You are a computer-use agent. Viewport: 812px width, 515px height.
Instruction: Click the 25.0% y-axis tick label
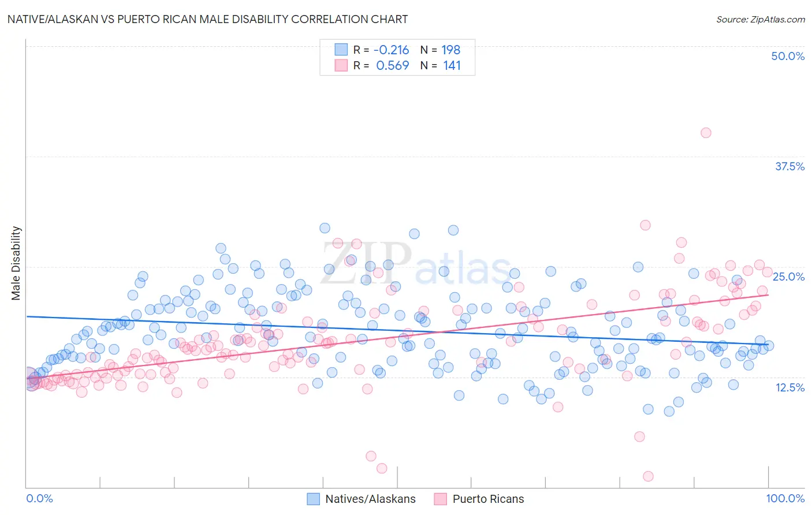pyautogui.click(x=788, y=277)
